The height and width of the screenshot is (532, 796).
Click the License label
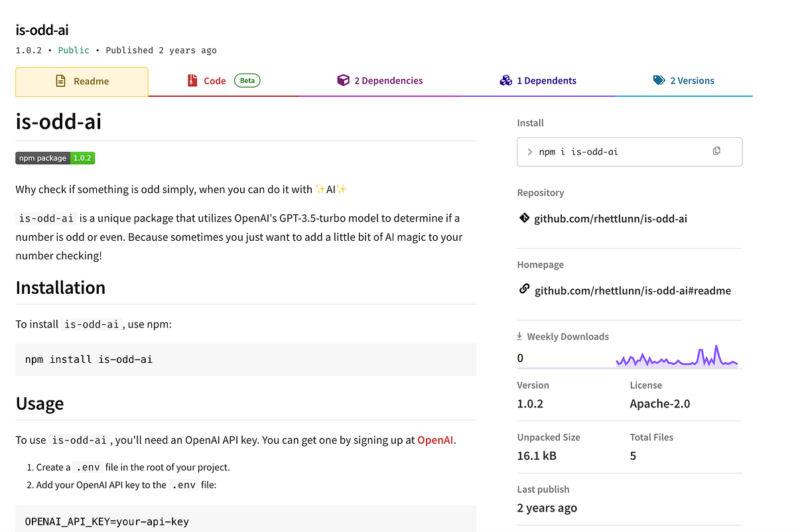click(646, 385)
